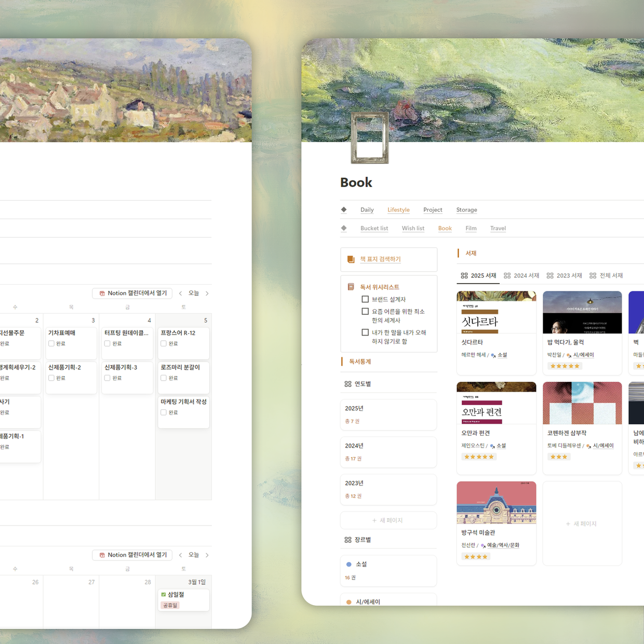Image resolution: width=644 pixels, height=644 pixels.
Task: Check 완료 on 마케팅 기획서 작성 card
Action: [164, 412]
